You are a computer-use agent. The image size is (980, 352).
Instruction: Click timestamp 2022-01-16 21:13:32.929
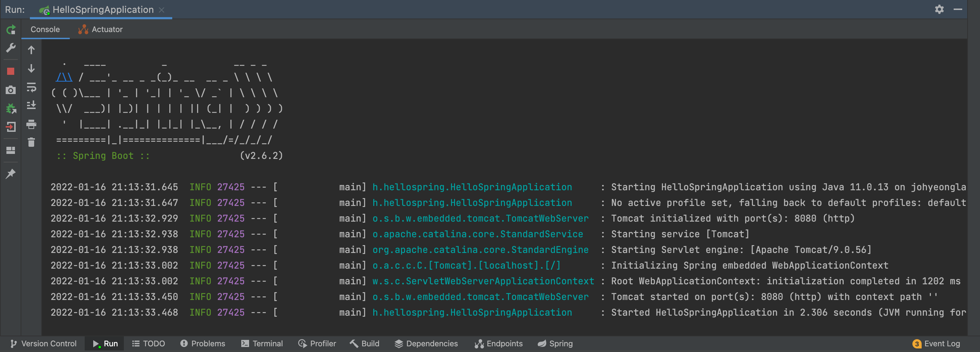[115, 218]
